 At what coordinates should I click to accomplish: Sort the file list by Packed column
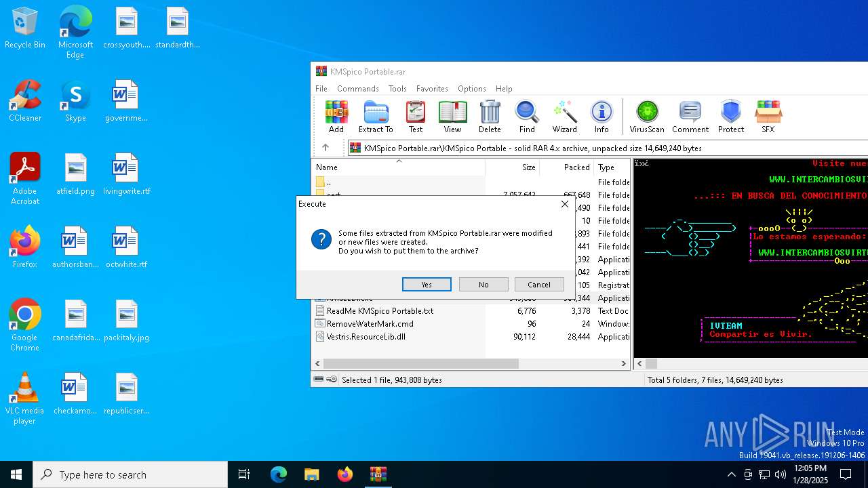click(567, 167)
